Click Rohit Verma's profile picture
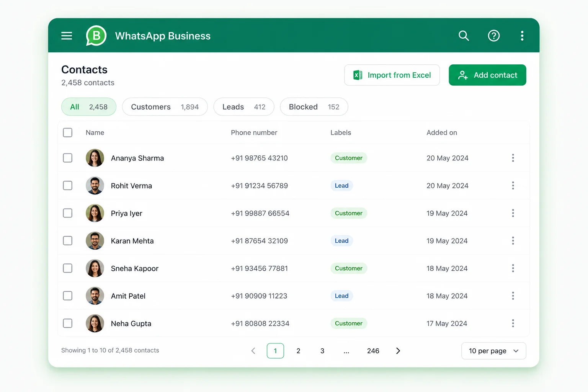 (x=95, y=186)
